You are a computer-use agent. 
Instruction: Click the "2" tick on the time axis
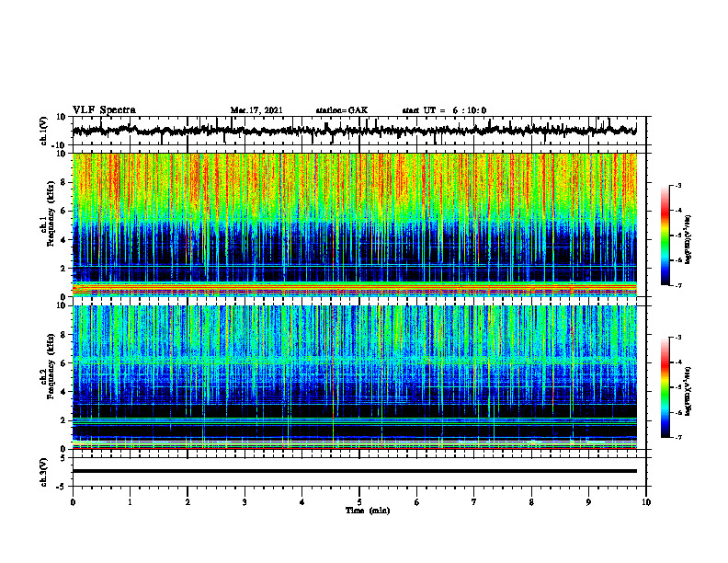[188, 502]
